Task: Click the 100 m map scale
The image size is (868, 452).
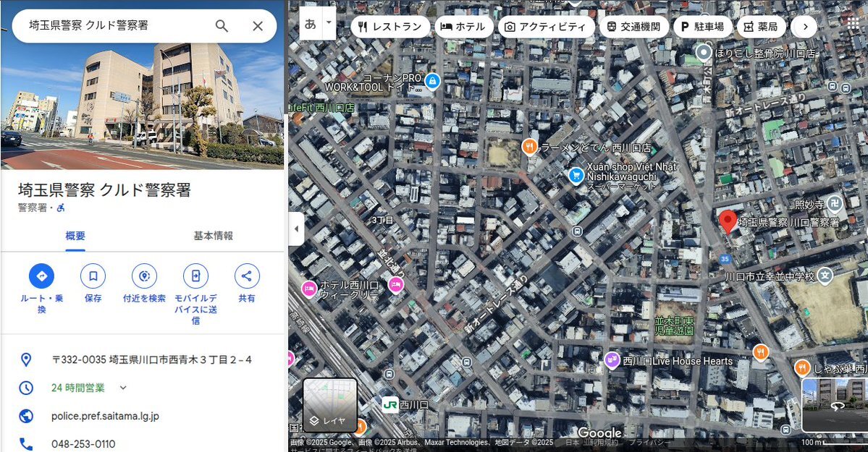Action: point(834,442)
